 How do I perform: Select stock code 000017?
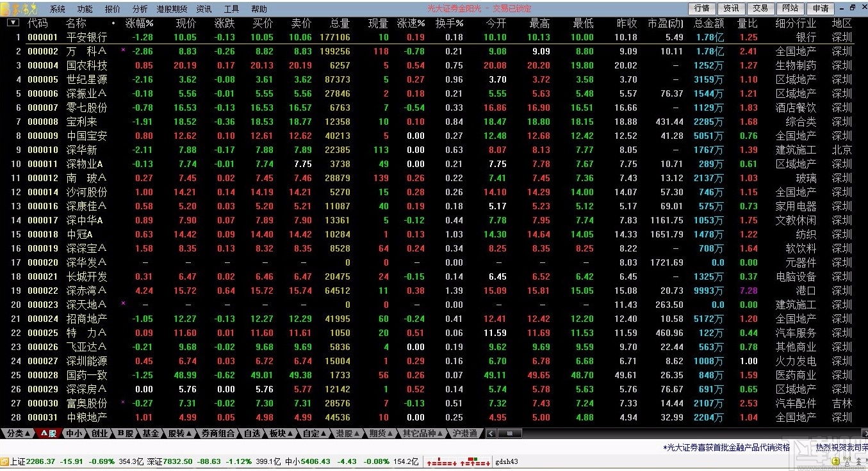43,220
